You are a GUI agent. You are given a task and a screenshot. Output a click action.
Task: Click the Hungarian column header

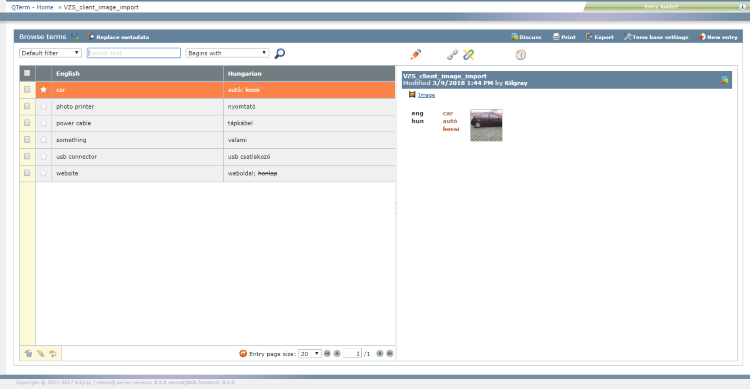click(309, 74)
